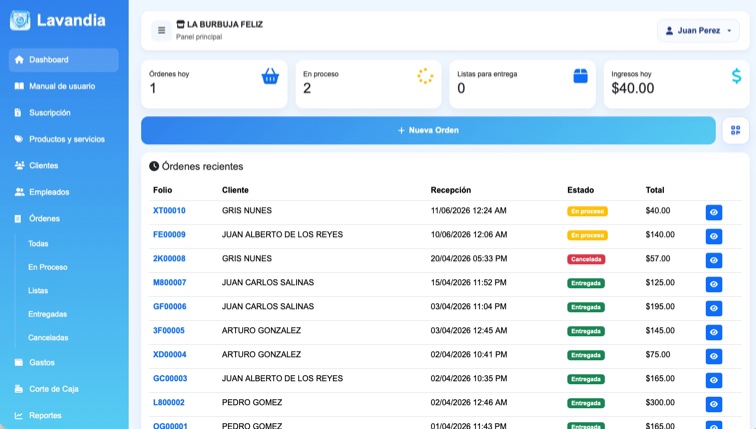Open the Juan Perez user dropdown
Screen dimensions: 756x429
(x=698, y=30)
